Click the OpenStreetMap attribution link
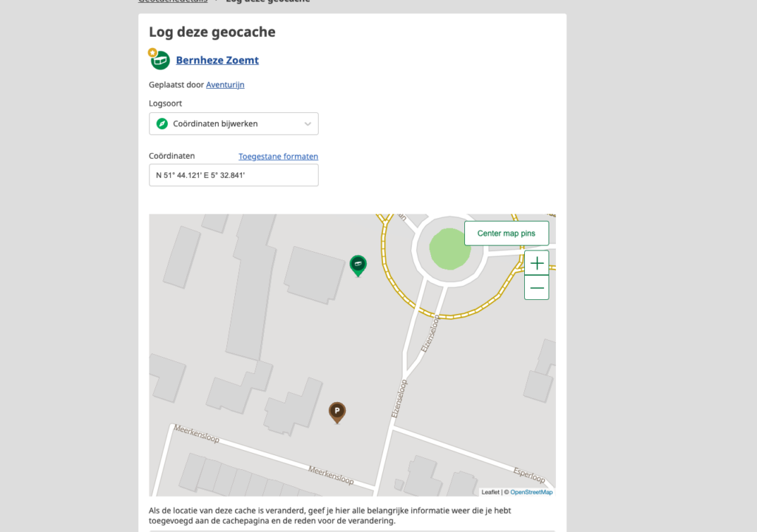757x532 pixels. click(531, 491)
